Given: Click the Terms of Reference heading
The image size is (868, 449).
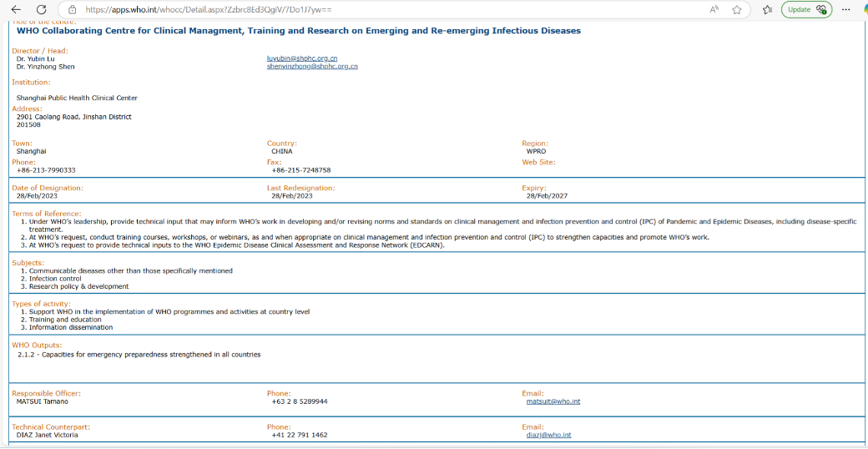Looking at the screenshot, I should pyautogui.click(x=47, y=214).
